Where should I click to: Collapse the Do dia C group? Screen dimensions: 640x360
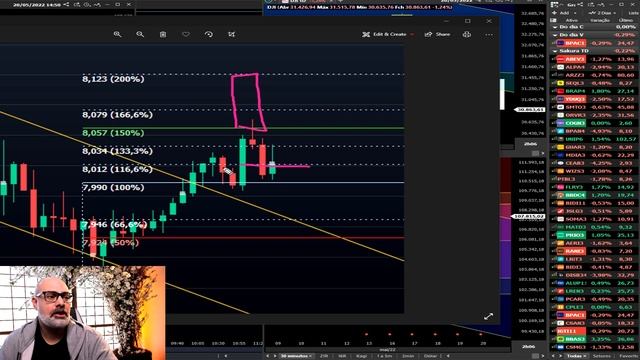555,27
